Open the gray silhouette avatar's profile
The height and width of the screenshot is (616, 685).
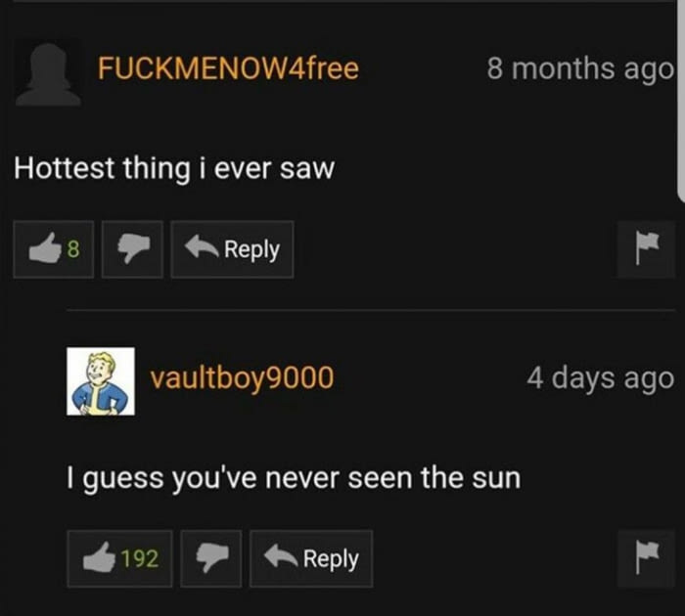coord(48,73)
